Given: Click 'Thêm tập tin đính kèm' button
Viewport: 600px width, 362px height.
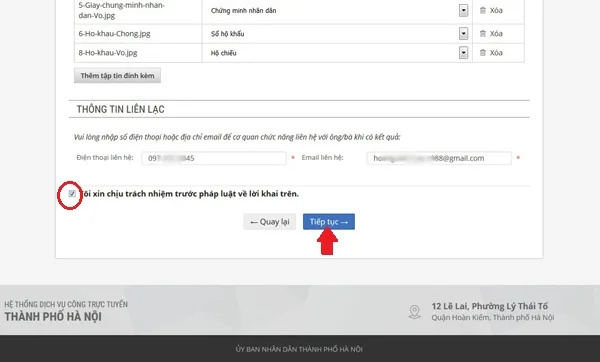Looking at the screenshot, I should [x=117, y=75].
